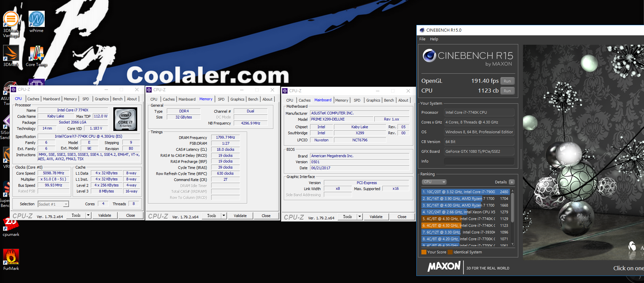Image resolution: width=644 pixels, height=283 pixels.
Task: Open the FurMark desktop icon
Action: pos(11,260)
